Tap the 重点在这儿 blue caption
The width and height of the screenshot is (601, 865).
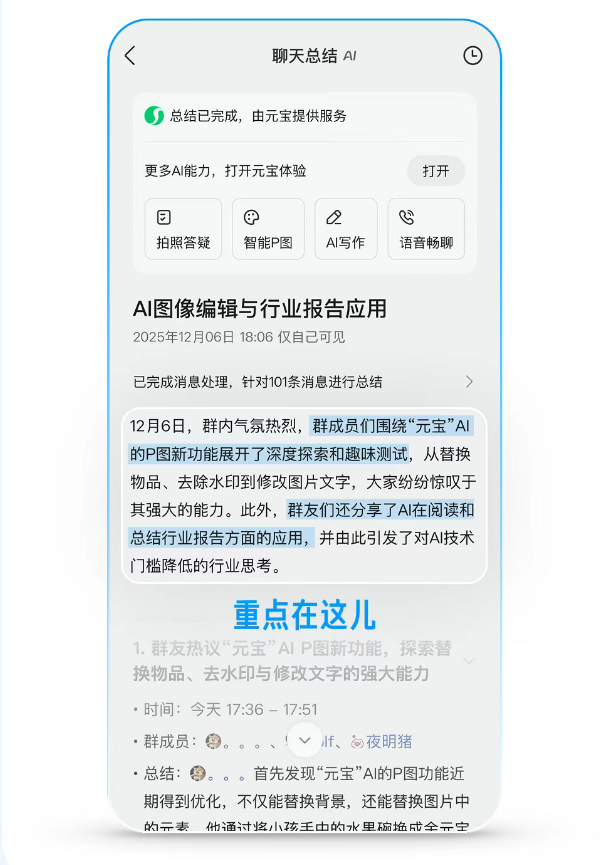[x=305, y=615]
